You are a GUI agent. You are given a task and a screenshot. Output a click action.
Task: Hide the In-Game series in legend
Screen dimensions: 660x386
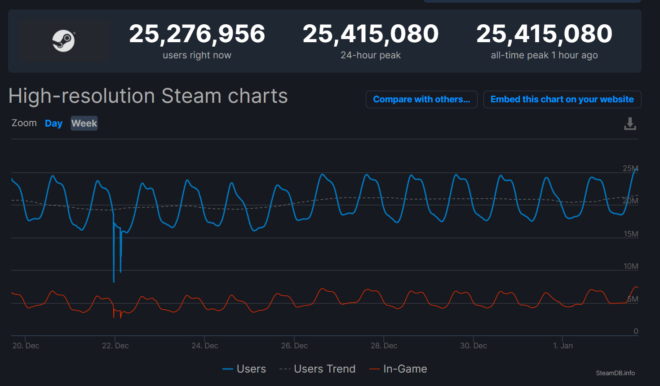398,369
